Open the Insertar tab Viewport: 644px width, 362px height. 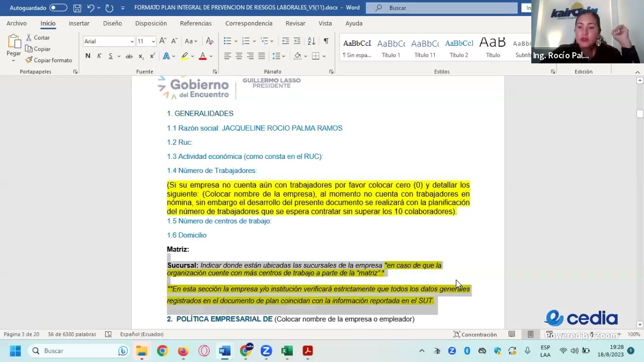pyautogui.click(x=79, y=23)
